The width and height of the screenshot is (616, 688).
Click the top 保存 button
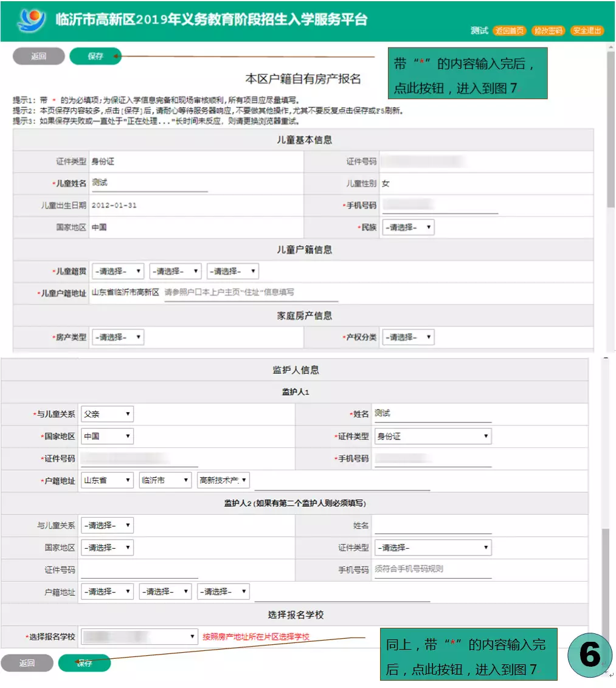pos(95,56)
